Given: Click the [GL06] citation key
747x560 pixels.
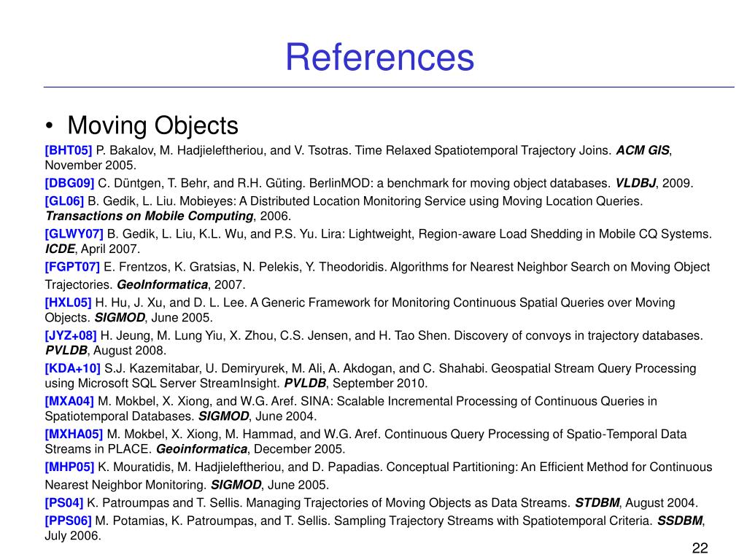Looking at the screenshot, I should (64, 201).
